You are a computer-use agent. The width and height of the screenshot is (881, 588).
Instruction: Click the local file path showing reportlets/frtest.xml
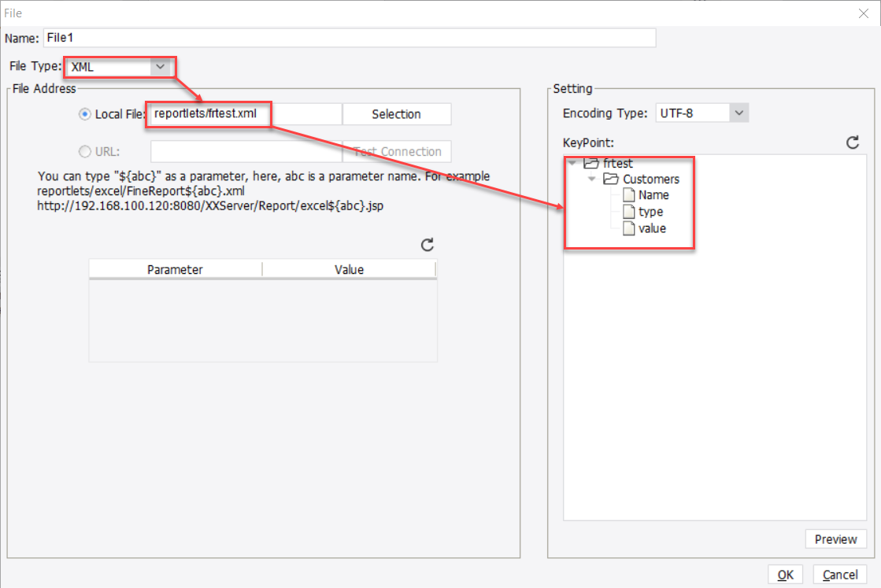click(x=208, y=113)
